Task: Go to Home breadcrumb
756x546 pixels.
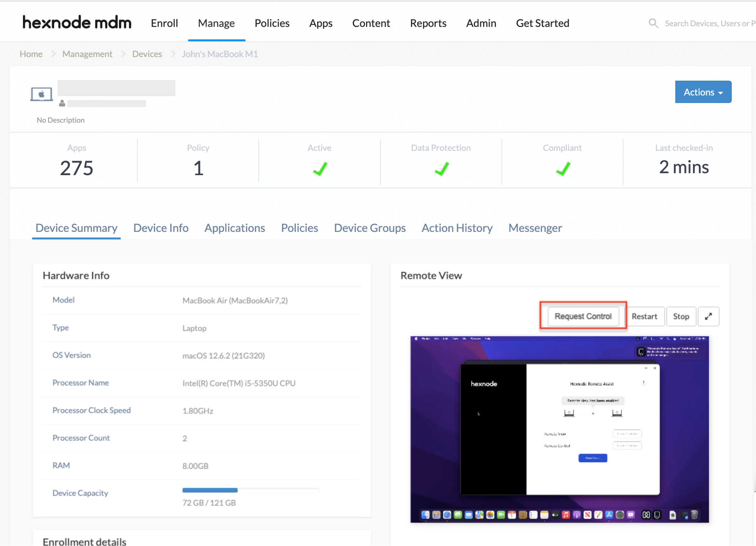Action: pyautogui.click(x=31, y=54)
